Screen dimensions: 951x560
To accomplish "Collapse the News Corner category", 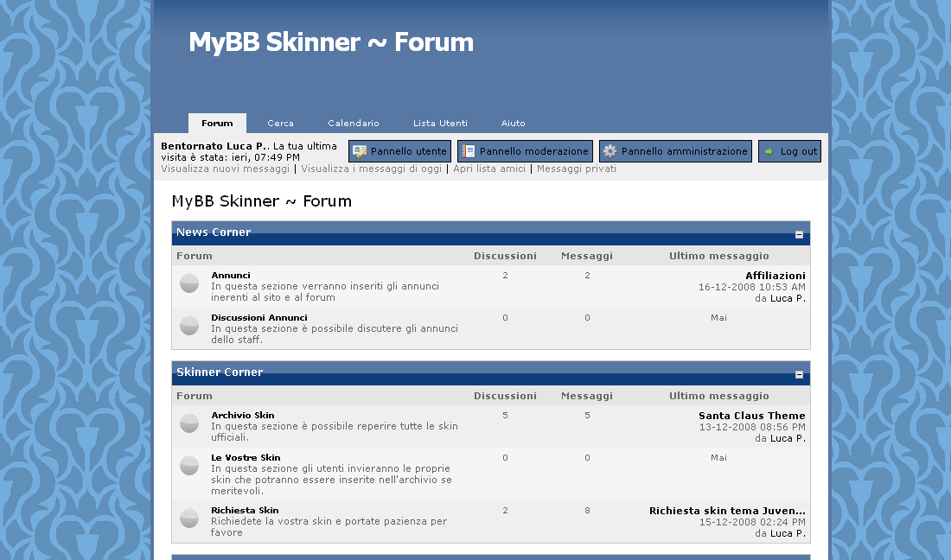I will (x=799, y=234).
